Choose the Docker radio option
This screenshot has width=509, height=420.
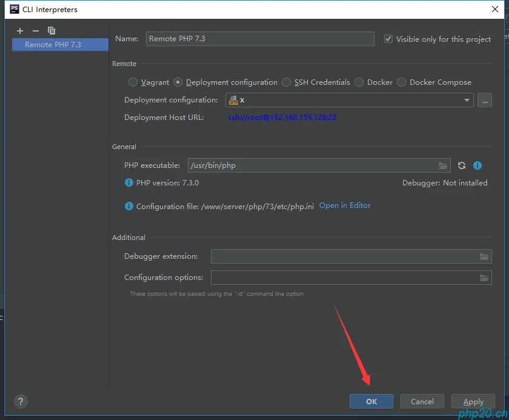[359, 82]
